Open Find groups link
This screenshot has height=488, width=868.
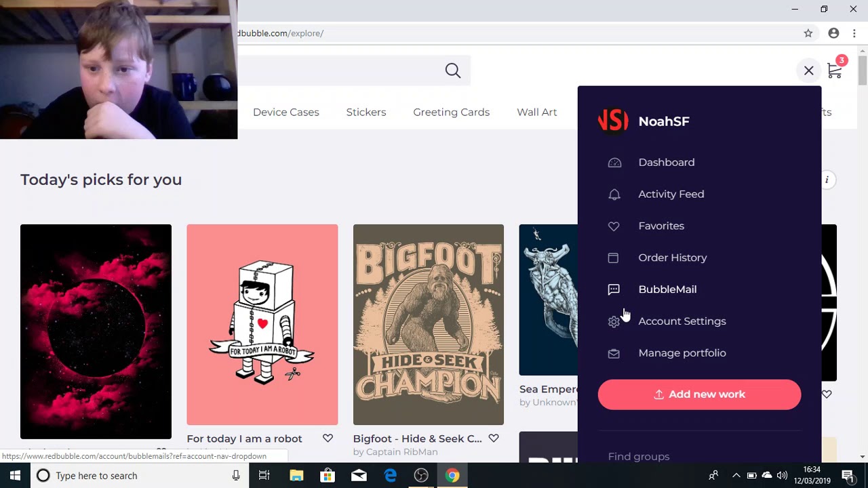[639, 456]
